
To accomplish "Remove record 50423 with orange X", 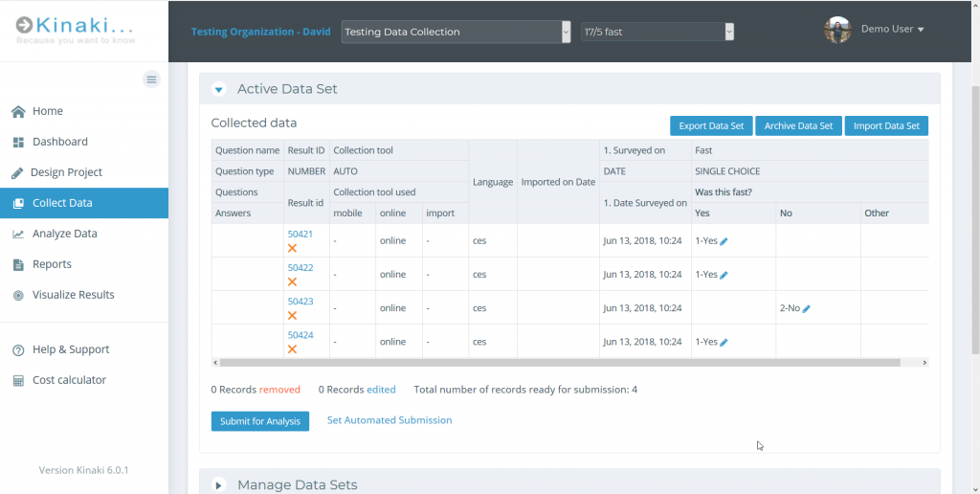I will pyautogui.click(x=292, y=316).
